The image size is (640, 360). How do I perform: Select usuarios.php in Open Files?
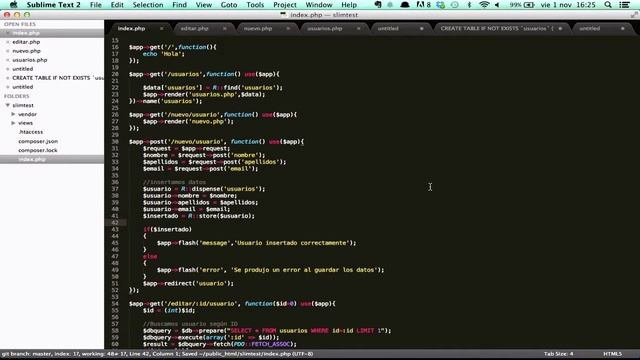pyautogui.click(x=30, y=60)
